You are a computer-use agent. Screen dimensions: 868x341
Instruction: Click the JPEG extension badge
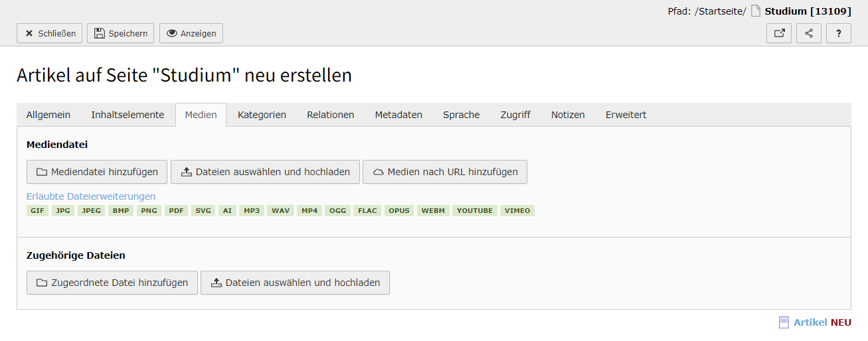[x=91, y=211]
